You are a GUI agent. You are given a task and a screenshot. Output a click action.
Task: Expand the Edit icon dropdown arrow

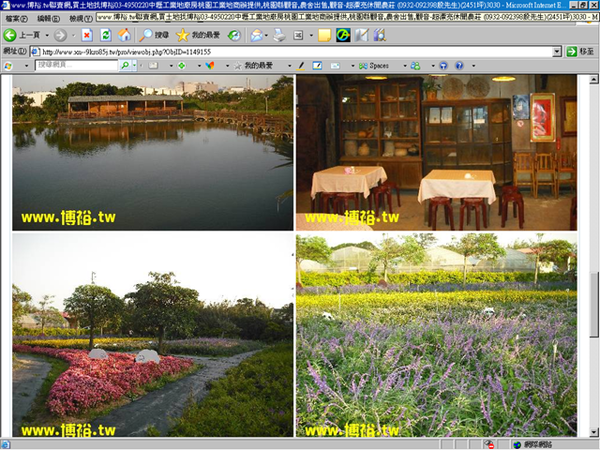point(311,35)
